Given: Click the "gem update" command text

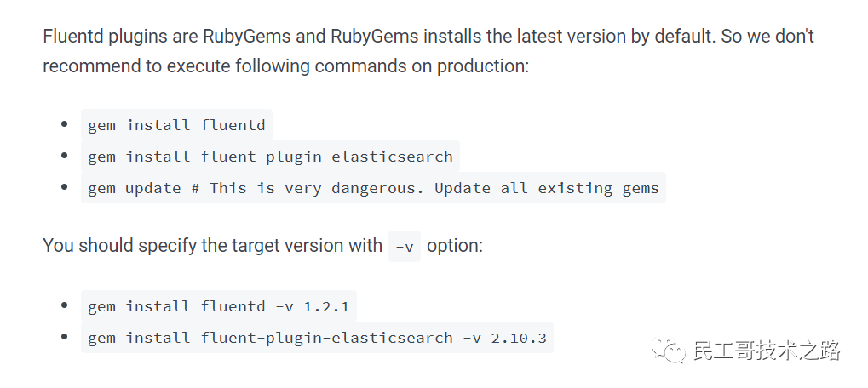Looking at the screenshot, I should point(135,188).
